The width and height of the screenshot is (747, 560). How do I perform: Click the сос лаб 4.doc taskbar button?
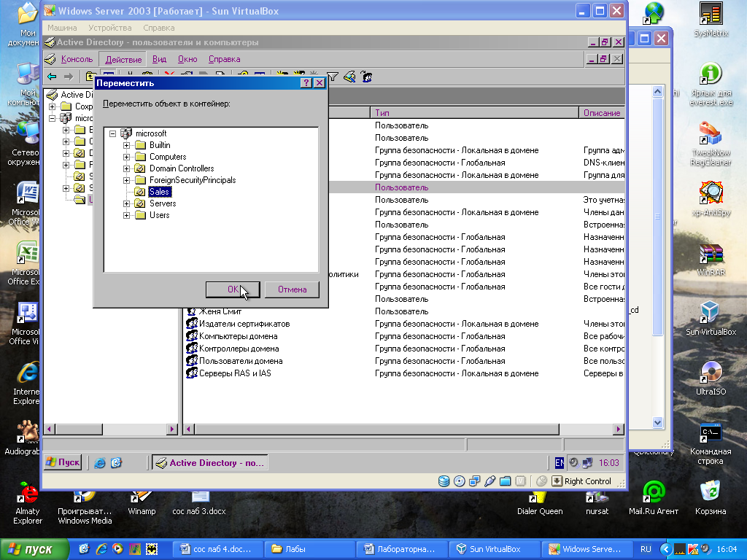click(217, 549)
